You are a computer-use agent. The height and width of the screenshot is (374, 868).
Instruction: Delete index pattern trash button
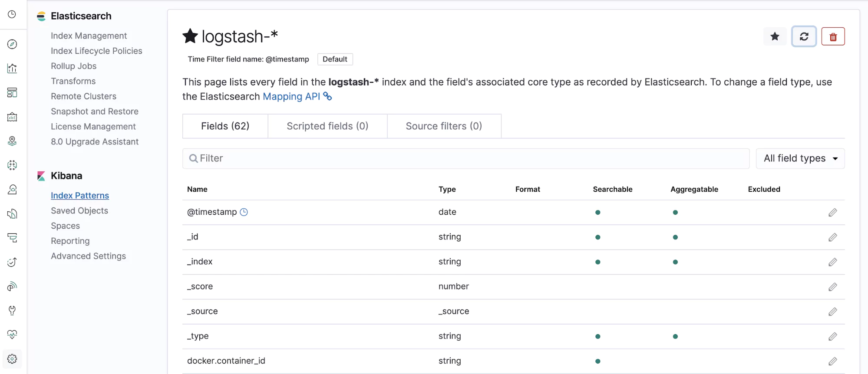(833, 36)
